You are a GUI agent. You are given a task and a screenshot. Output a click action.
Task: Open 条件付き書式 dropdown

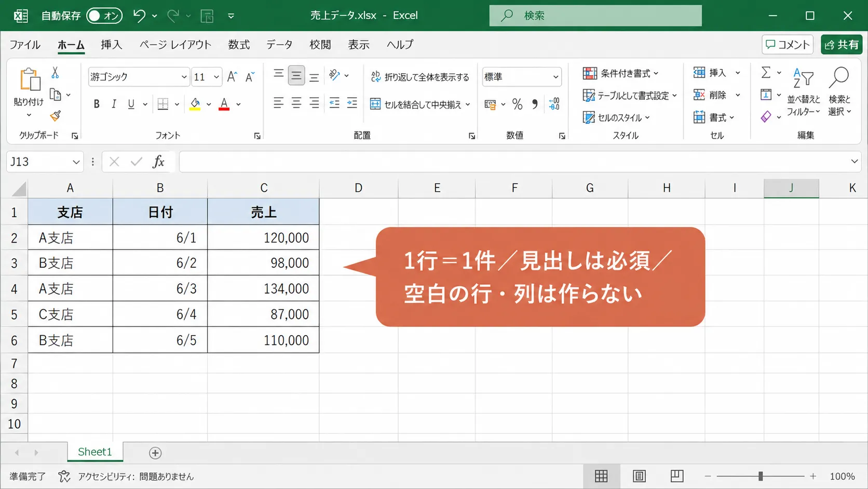[x=621, y=73]
